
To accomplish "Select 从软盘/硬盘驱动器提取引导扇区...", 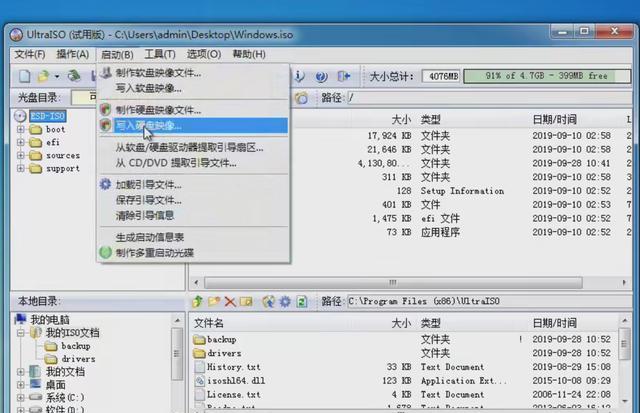I will point(194,147).
